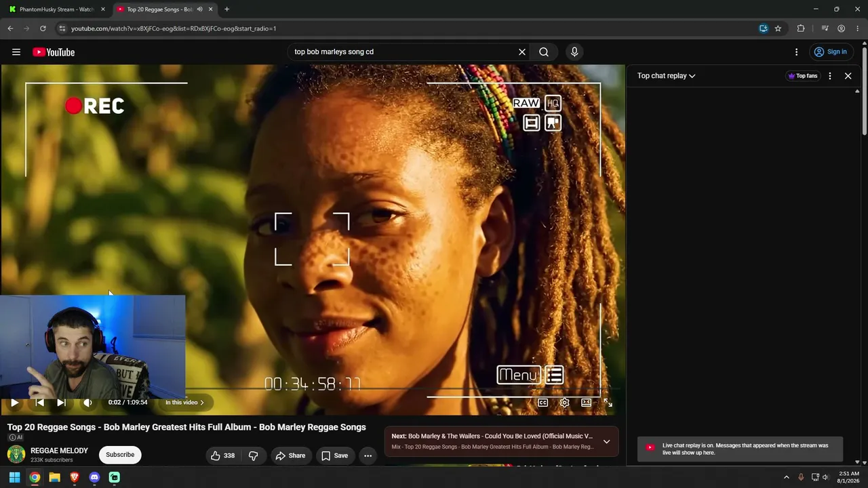
Task: Click the Sign in button
Action: click(x=831, y=52)
